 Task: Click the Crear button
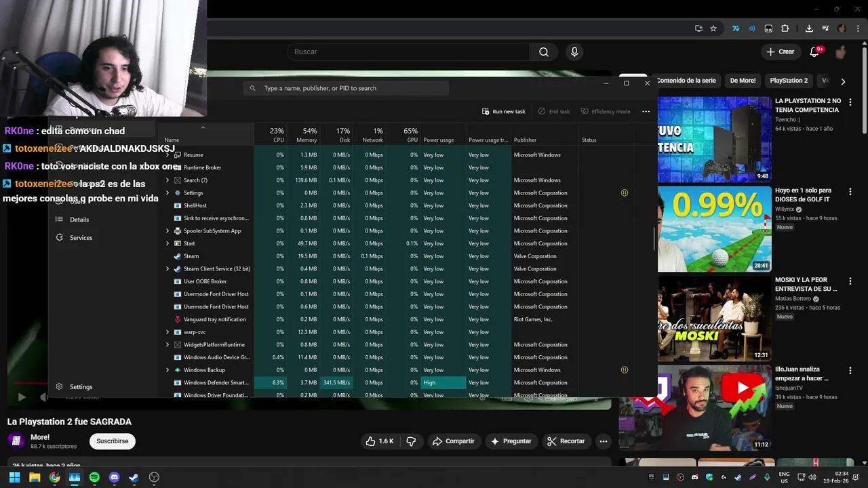pyautogui.click(x=780, y=52)
